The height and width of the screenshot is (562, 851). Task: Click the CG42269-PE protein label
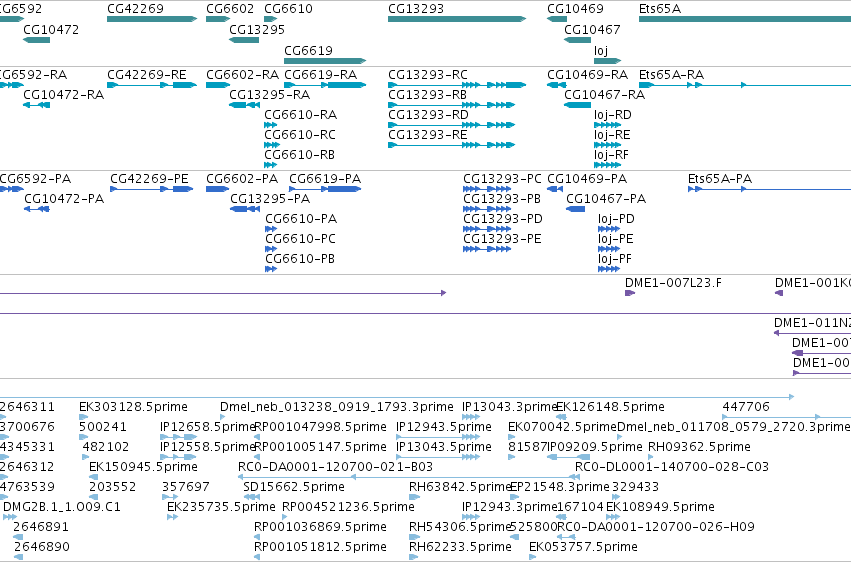pos(149,178)
